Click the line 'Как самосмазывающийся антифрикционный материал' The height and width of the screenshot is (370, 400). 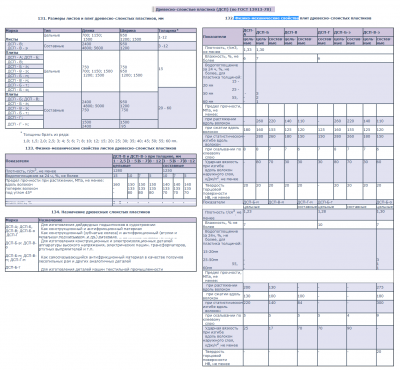click(112, 257)
